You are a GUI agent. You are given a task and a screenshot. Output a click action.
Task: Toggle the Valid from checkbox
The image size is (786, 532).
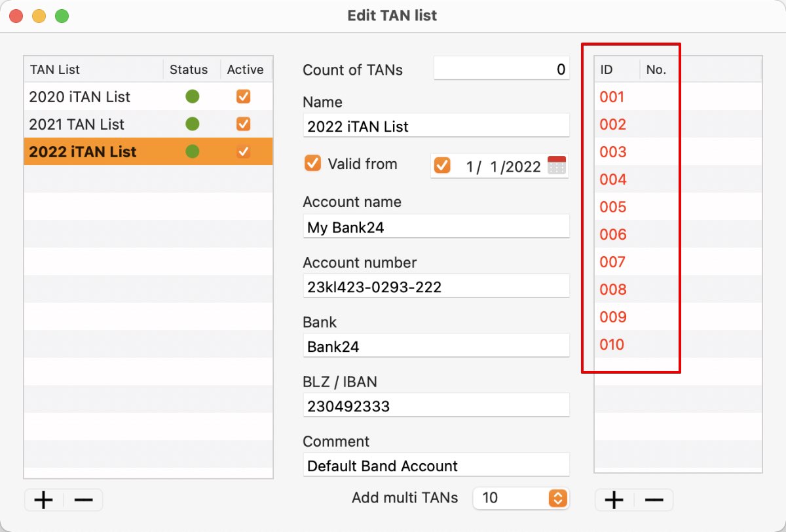coord(312,164)
